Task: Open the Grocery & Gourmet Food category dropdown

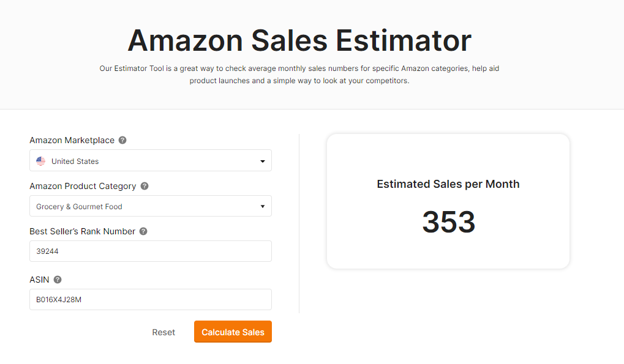Action: pyautogui.click(x=151, y=206)
